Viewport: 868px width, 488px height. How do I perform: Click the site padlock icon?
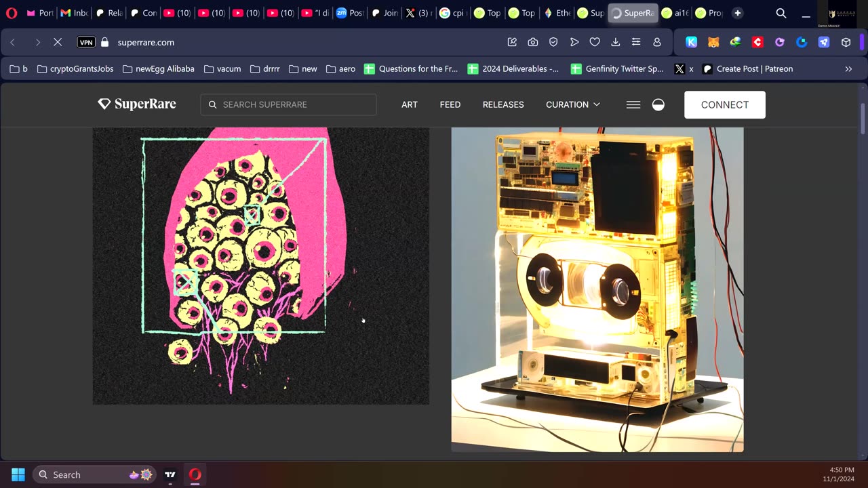click(104, 42)
